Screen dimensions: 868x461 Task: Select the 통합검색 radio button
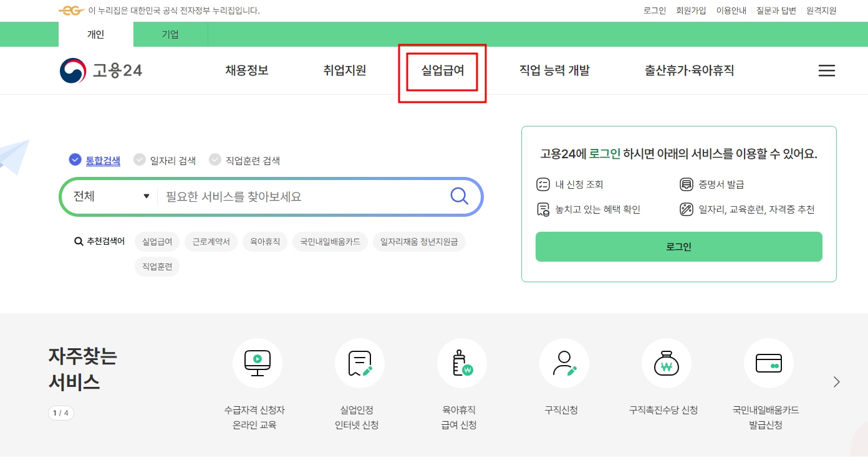74,159
